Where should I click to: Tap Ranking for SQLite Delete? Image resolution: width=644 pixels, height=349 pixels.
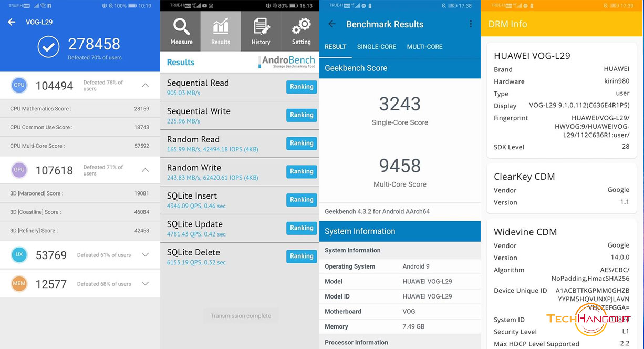[302, 256]
